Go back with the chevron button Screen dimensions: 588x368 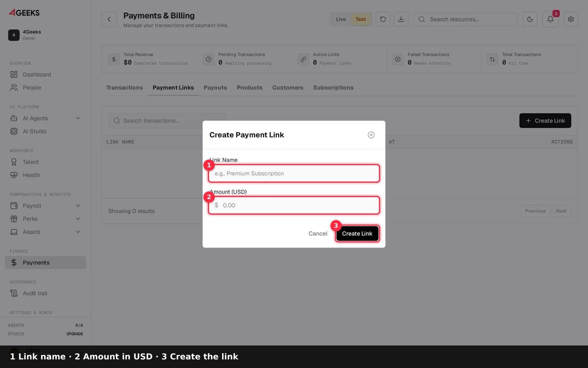109,19
